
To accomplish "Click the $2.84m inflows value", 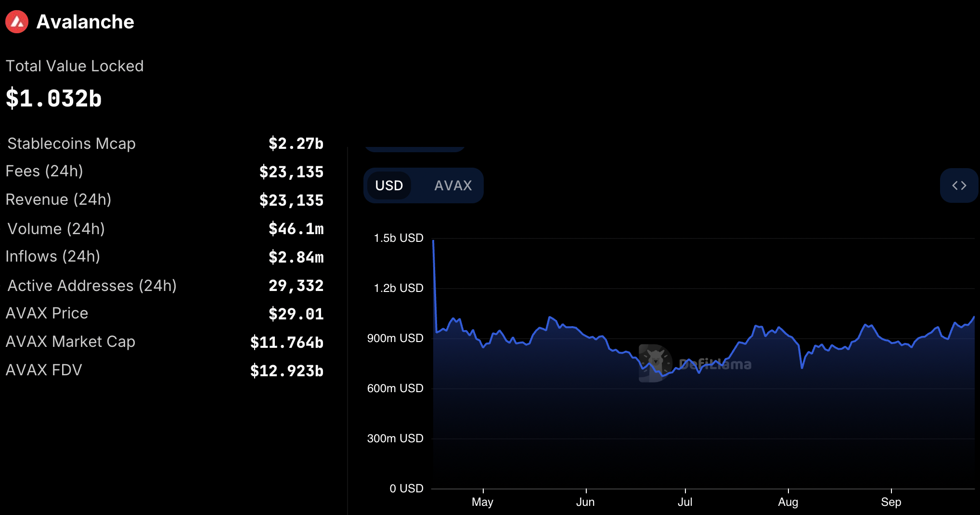I will click(296, 257).
